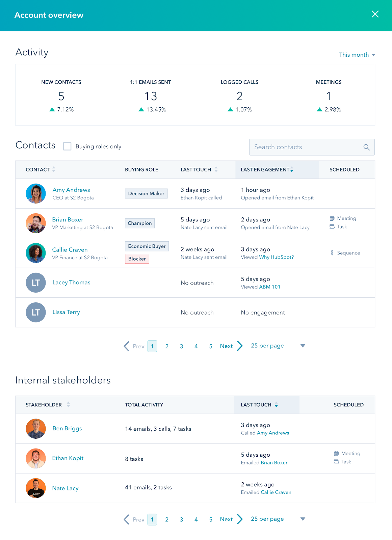
Task: Sort contacts by Last Touch column arrows
Action: tap(216, 169)
